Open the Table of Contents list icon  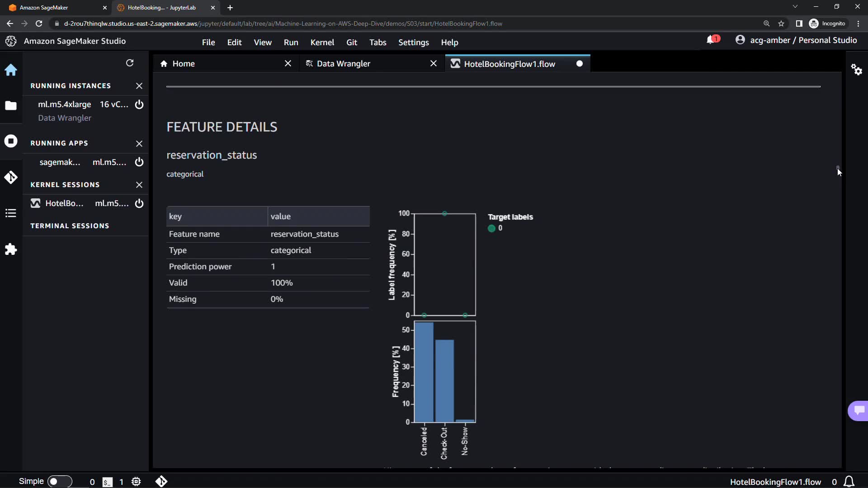tap(11, 213)
